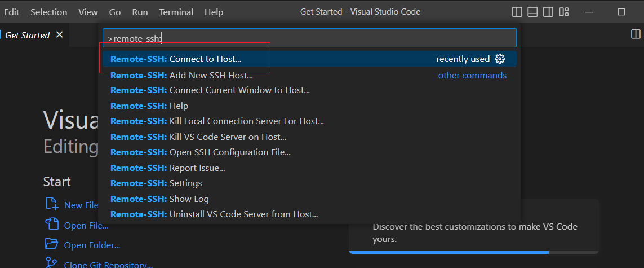Click the New File icon
The image size is (644, 268).
51,204
